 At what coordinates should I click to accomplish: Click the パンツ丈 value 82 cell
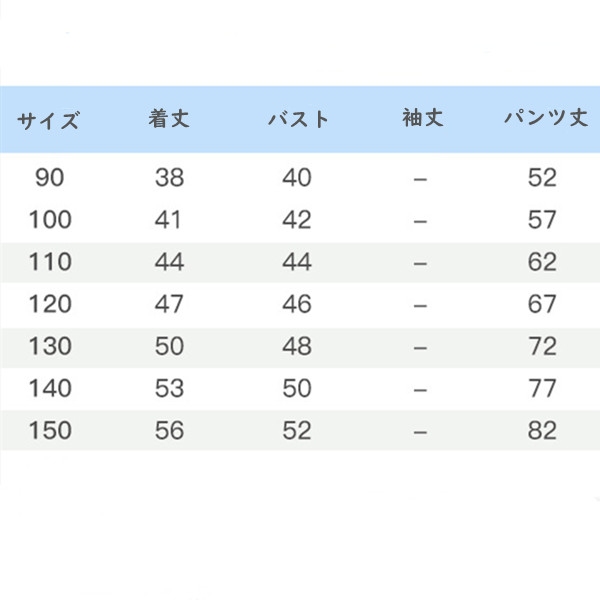pyautogui.click(x=542, y=430)
